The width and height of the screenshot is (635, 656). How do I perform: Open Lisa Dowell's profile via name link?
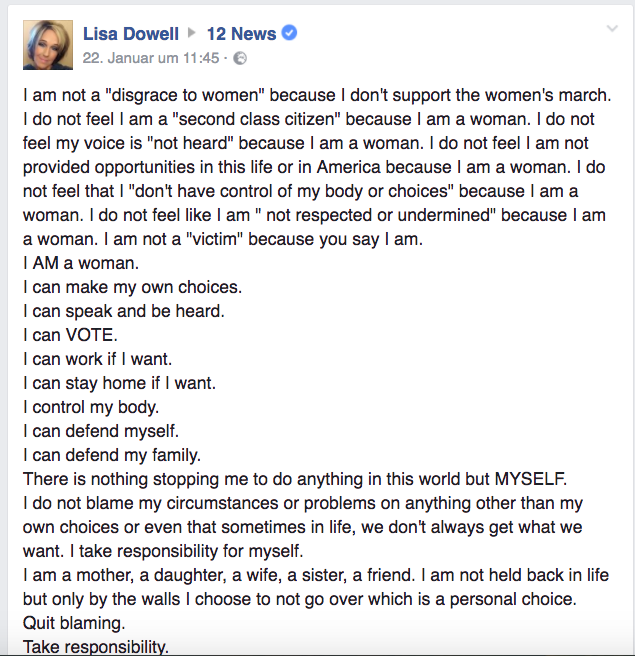click(x=133, y=34)
